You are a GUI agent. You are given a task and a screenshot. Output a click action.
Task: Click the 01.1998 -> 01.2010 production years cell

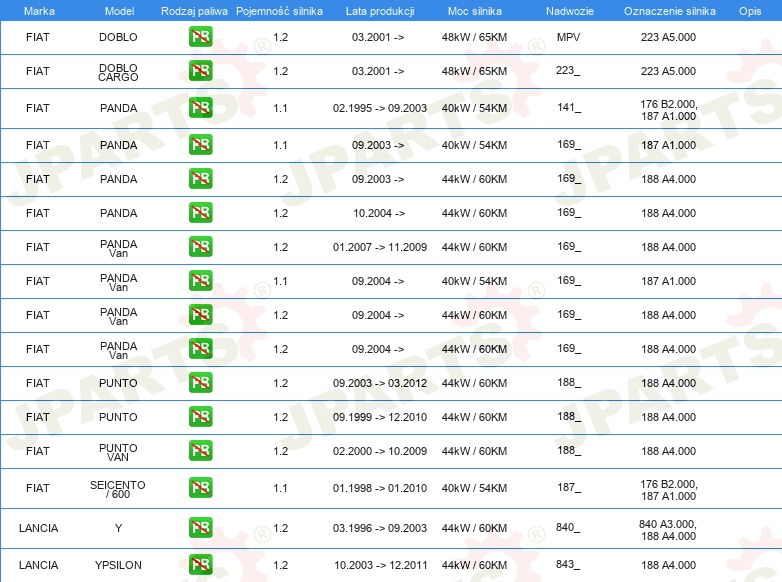[x=380, y=488]
